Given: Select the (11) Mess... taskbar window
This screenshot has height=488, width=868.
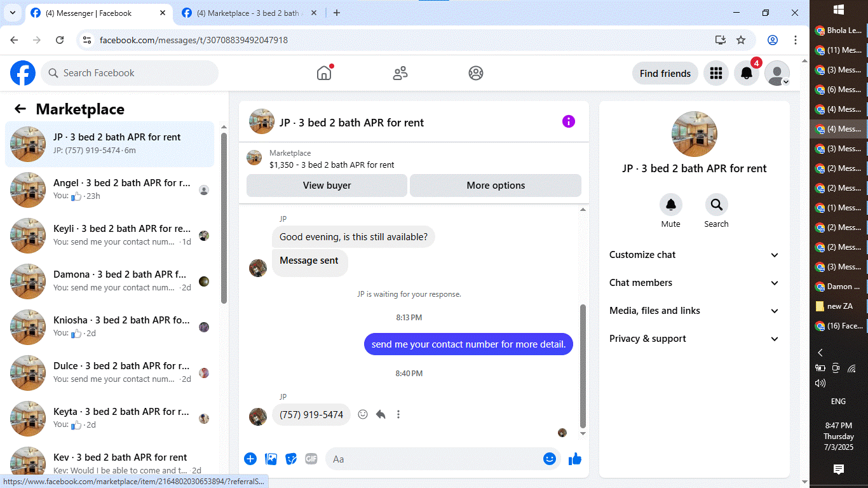Looking at the screenshot, I should [x=839, y=50].
